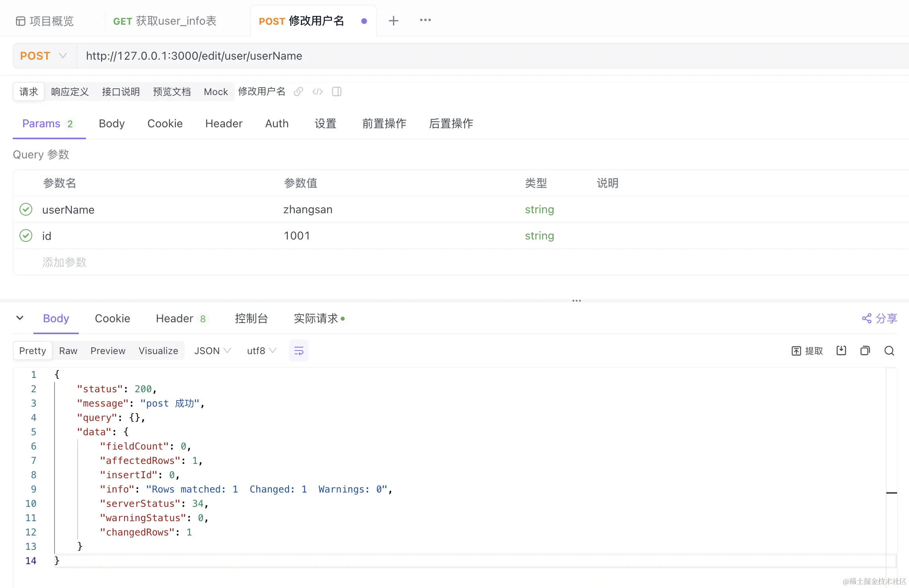Uncheck the id query parameter
This screenshot has width=909, height=588.
click(26, 236)
